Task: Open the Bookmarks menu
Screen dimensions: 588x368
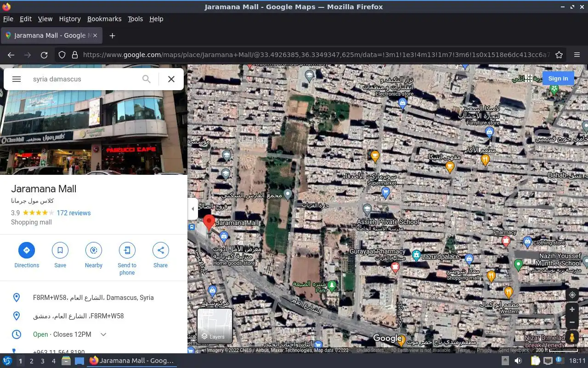Action: click(104, 19)
